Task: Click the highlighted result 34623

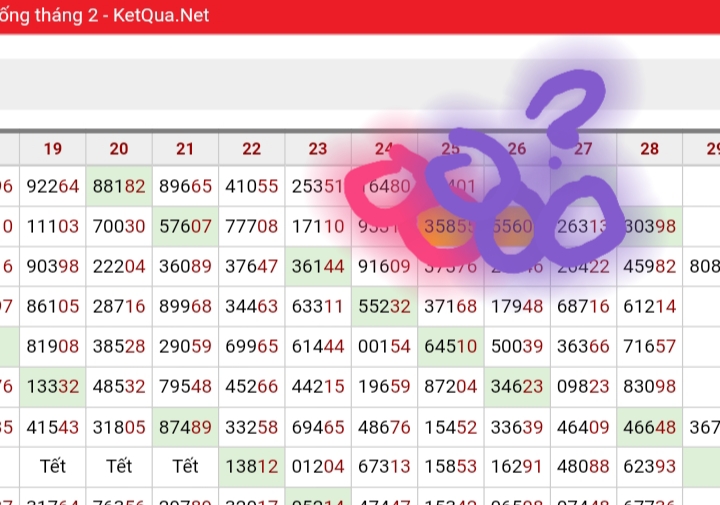Action: (x=516, y=386)
